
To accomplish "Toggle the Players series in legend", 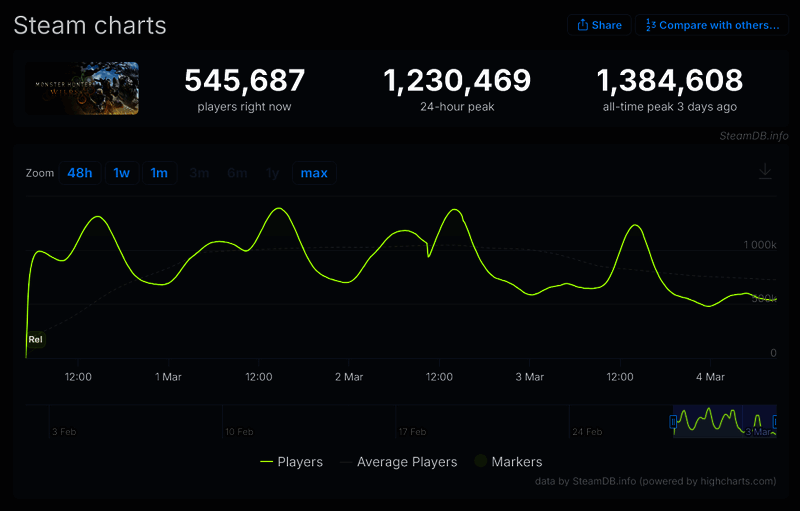I will coord(291,462).
